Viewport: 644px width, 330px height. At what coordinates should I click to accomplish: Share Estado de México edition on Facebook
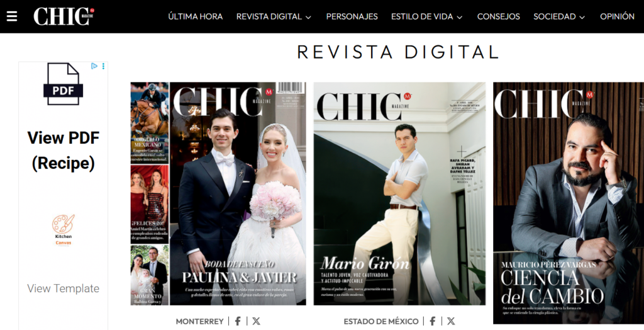coord(433,321)
